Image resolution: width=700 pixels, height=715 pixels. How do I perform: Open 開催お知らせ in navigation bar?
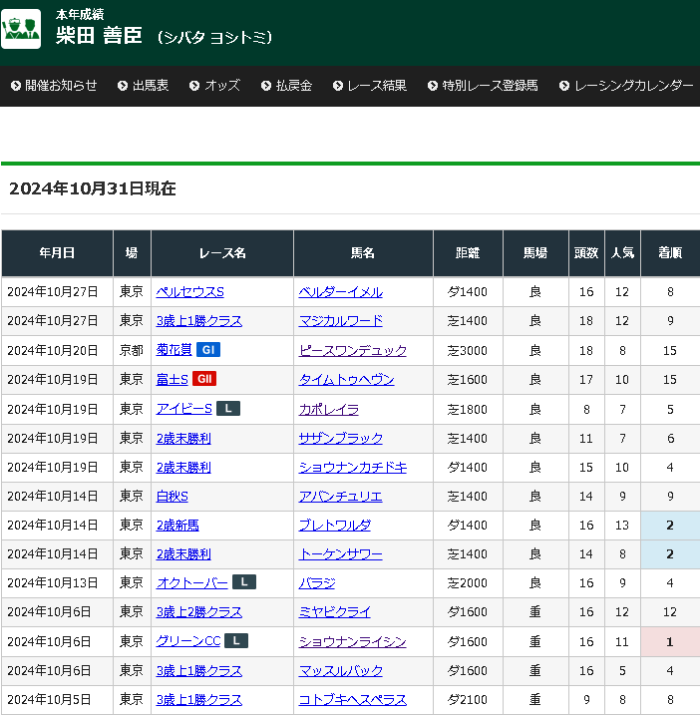tap(54, 86)
